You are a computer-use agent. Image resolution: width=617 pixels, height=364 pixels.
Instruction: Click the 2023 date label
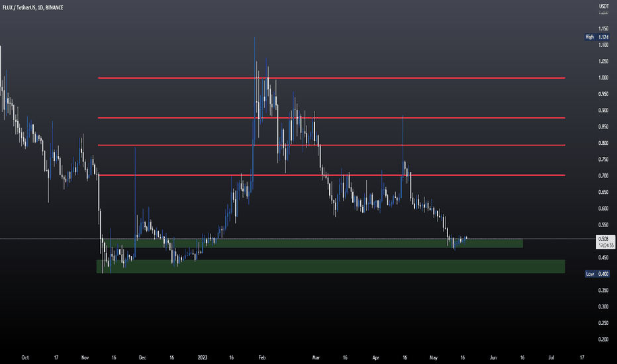(203, 357)
